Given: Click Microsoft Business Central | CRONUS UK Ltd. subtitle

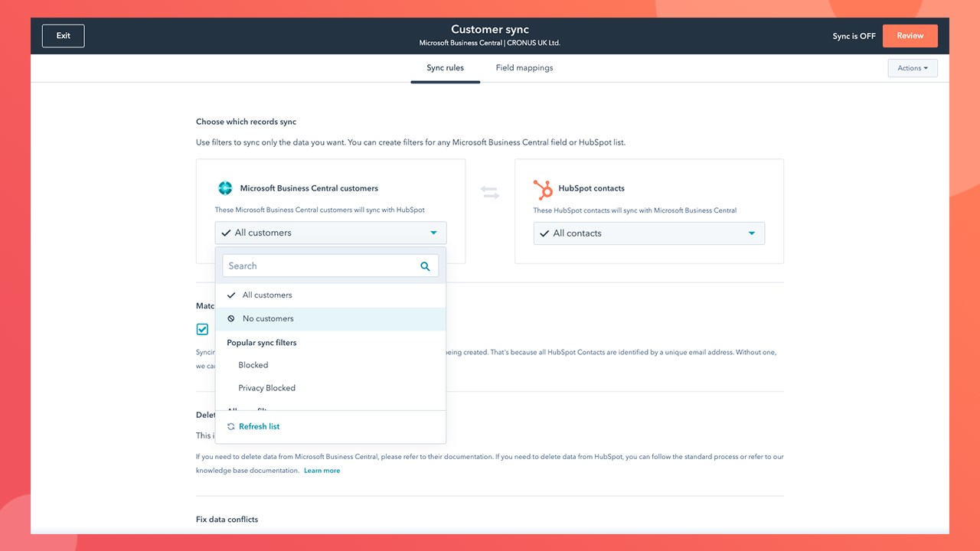Looking at the screenshot, I should [490, 43].
